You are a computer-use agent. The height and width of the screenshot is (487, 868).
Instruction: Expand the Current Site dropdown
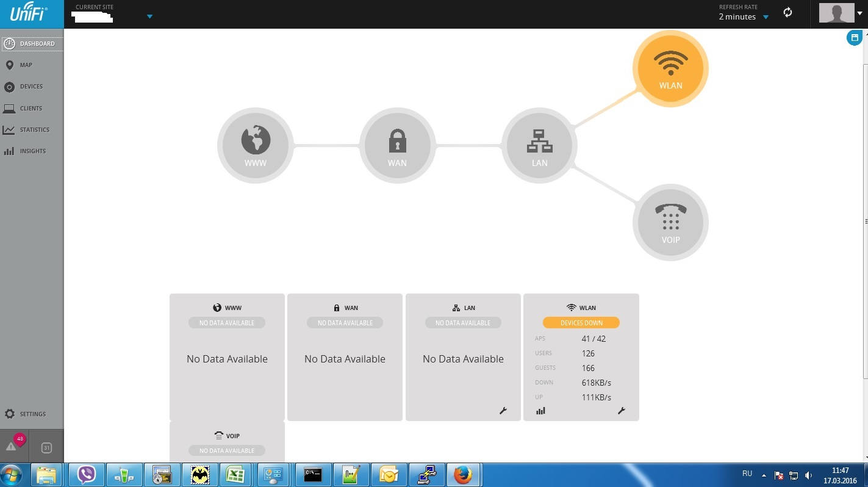(149, 16)
